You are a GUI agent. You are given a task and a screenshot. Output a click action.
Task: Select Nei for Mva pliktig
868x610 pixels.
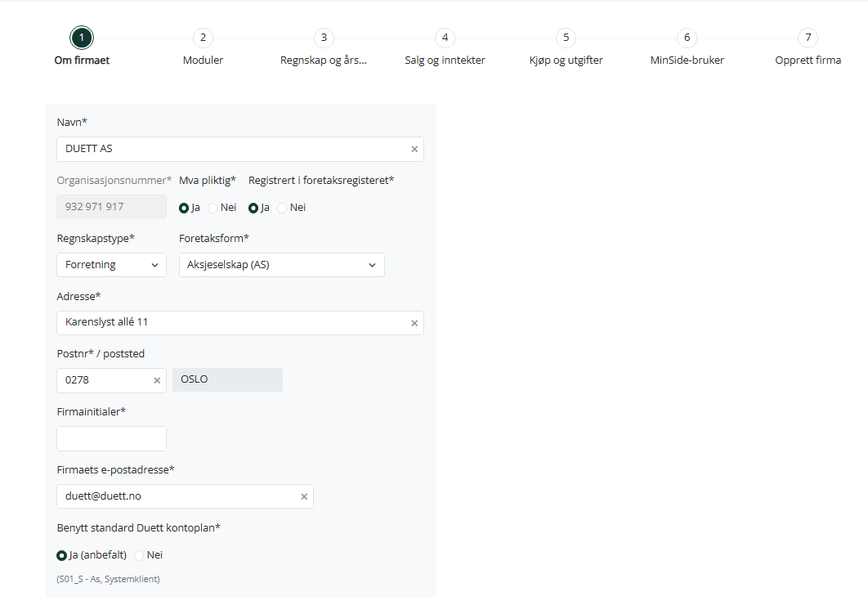pyautogui.click(x=213, y=208)
